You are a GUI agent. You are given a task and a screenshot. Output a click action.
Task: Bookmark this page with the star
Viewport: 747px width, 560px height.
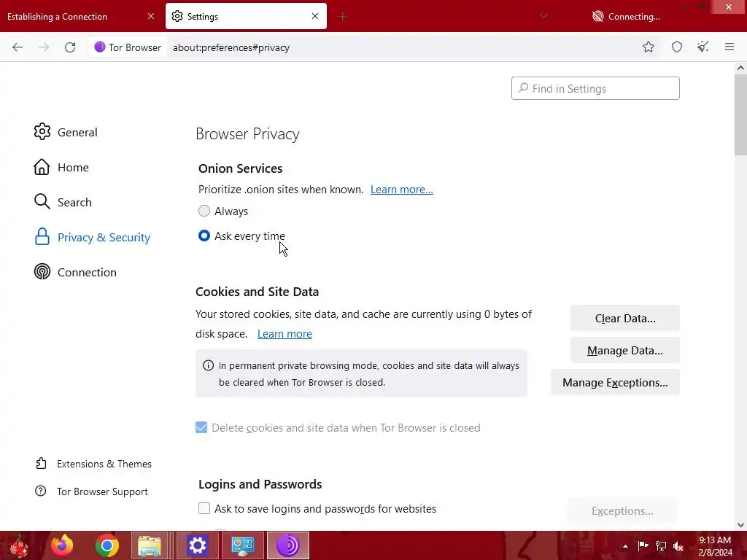coord(649,47)
